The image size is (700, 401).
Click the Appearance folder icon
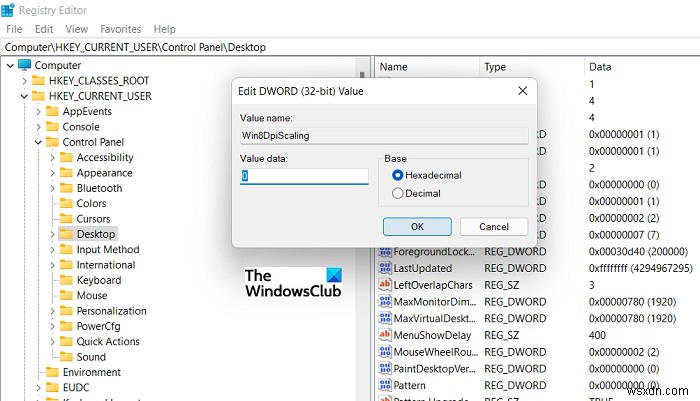coord(66,173)
